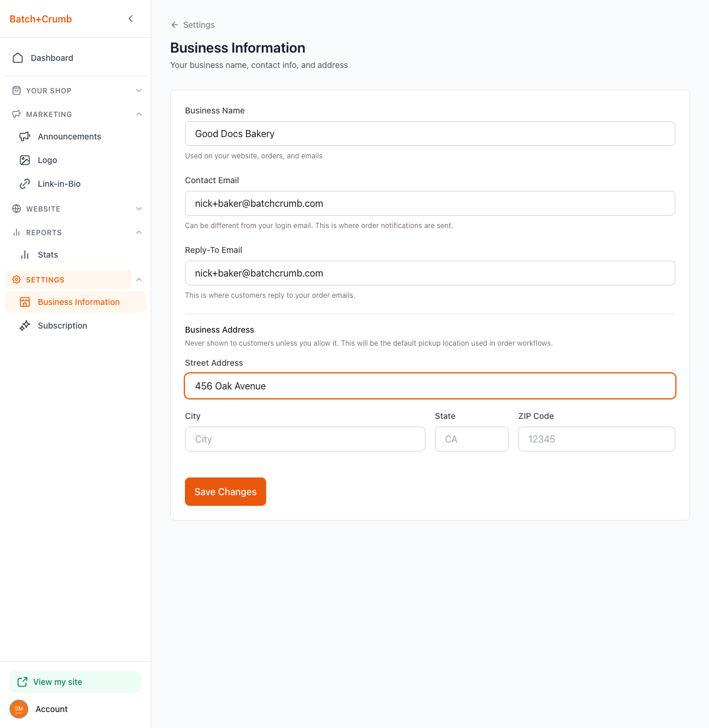Click the Dashboard home icon
Viewport: 709px width, 728px height.
click(x=18, y=58)
